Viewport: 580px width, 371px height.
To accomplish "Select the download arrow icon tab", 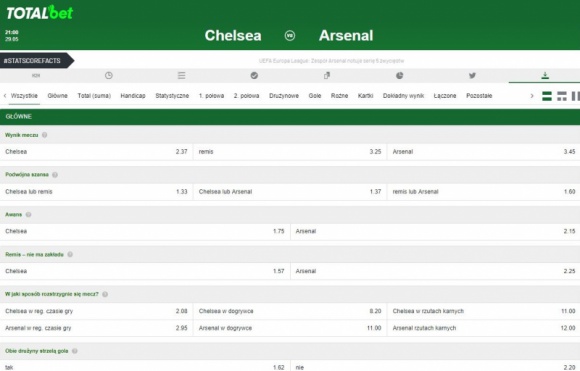I will click(545, 75).
